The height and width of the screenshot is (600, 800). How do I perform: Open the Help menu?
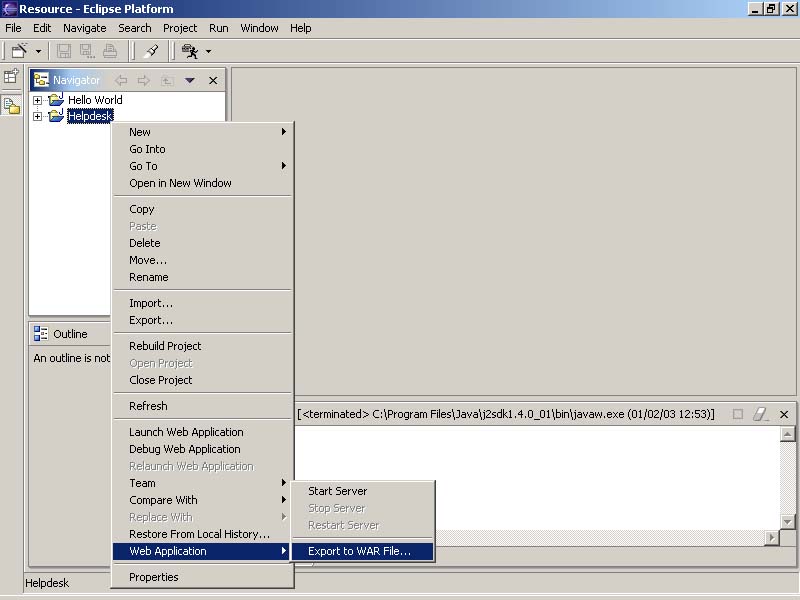coord(301,28)
